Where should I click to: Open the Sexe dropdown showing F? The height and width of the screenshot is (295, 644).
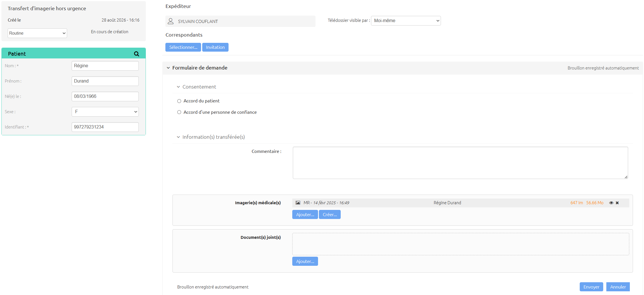click(105, 112)
